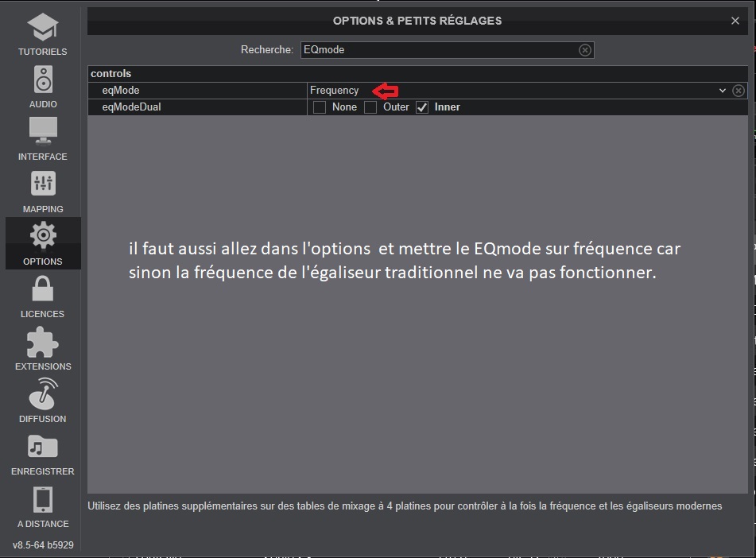Open the Audio settings speaker icon
Screen dimensions: 756x558
click(x=43, y=80)
